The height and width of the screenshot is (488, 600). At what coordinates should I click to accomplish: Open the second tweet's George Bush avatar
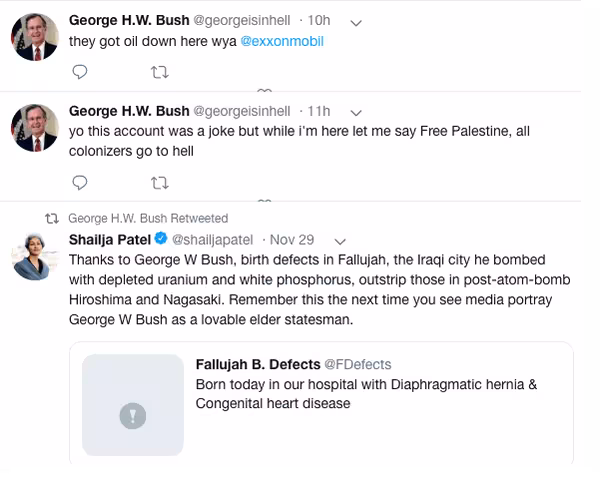click(x=35, y=127)
